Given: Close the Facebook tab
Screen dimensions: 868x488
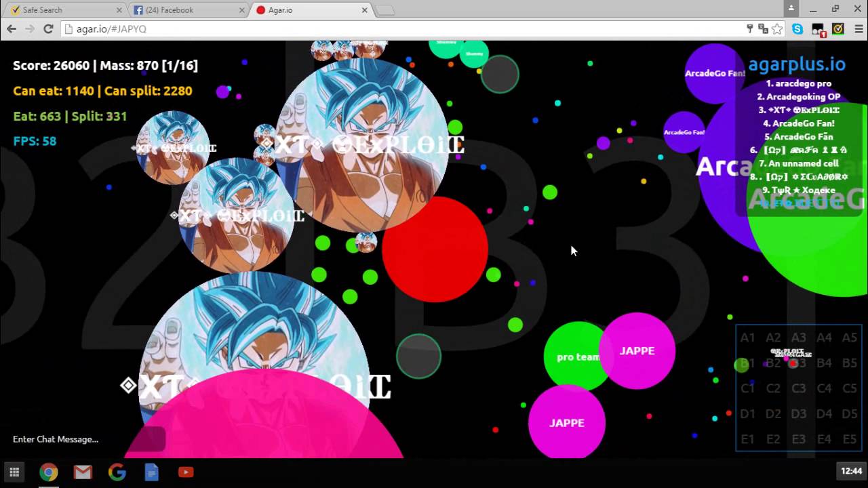Looking at the screenshot, I should coord(242,10).
